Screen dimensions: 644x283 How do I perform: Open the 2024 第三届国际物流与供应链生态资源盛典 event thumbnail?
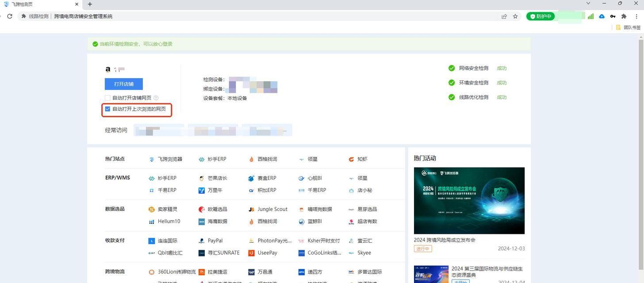[x=431, y=274]
